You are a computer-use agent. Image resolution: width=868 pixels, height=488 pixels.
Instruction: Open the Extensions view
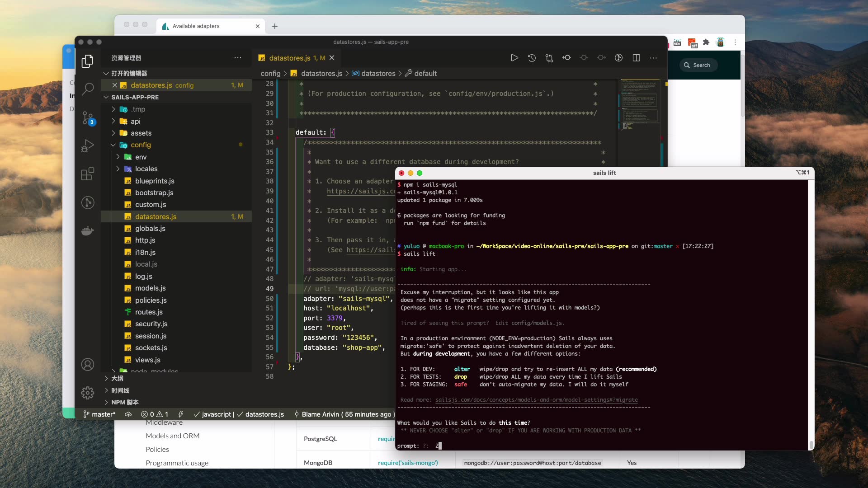click(x=88, y=174)
